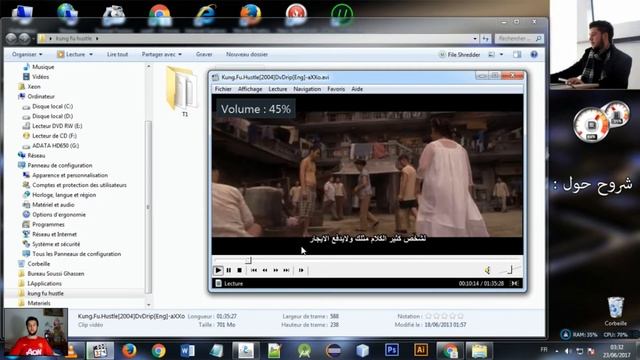The height and width of the screenshot is (360, 640).
Task: Select Disque local (C:) in the tree
Action: [x=52, y=106]
